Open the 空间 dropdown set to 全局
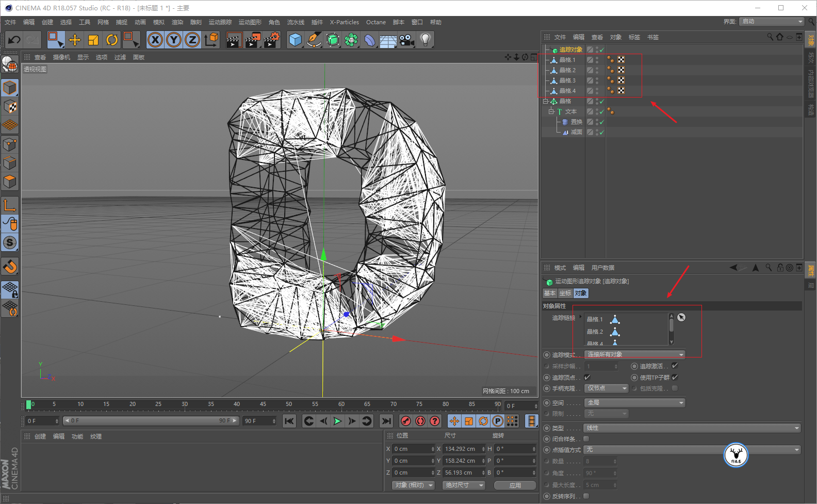 tap(634, 402)
